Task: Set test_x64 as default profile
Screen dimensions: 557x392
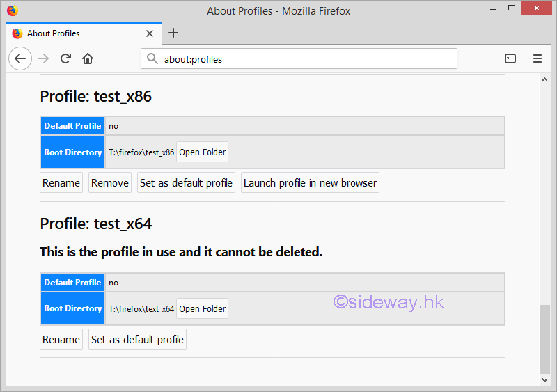Action: (x=137, y=340)
